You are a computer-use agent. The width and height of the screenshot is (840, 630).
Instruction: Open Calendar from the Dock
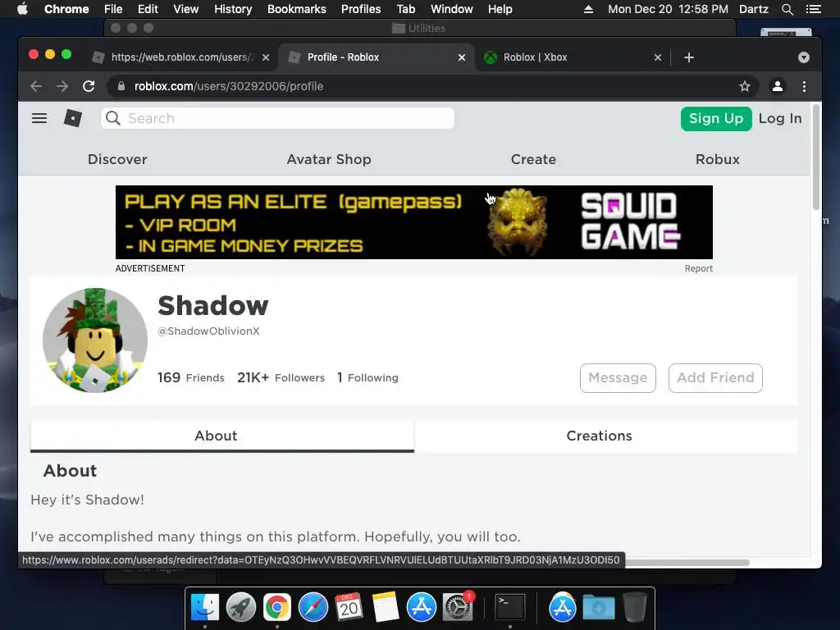coord(349,607)
